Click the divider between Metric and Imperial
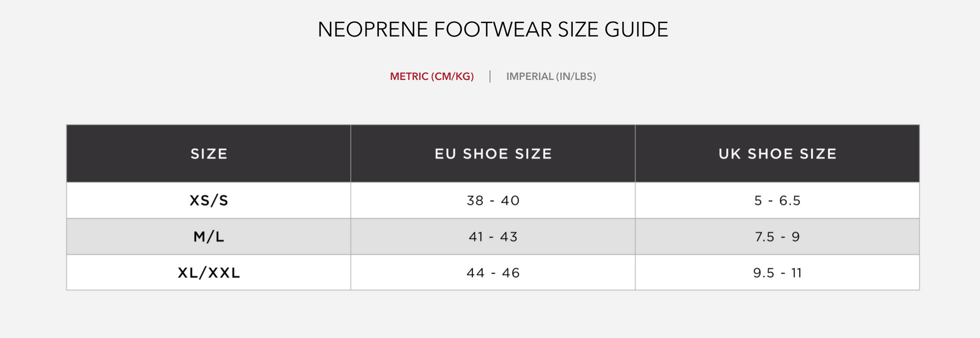This screenshot has height=338, width=980. (490, 76)
